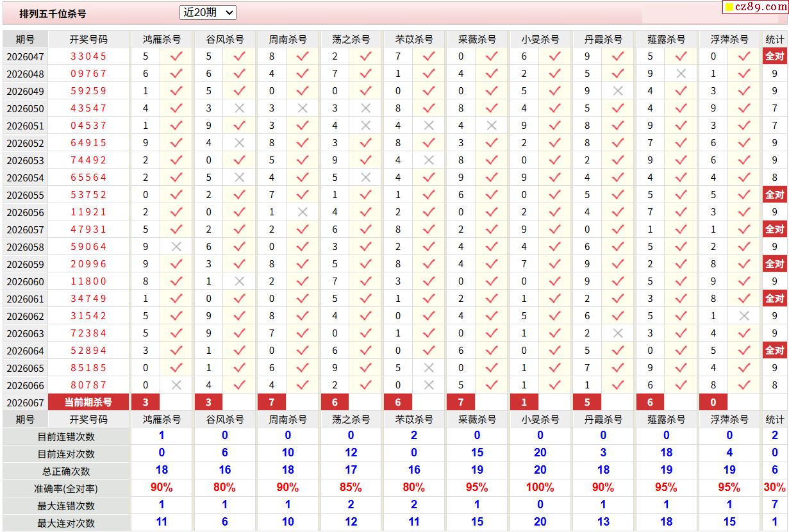Click the top 鸿雁杀号 column header
Viewport: 789px width, 532px height.
162,39
